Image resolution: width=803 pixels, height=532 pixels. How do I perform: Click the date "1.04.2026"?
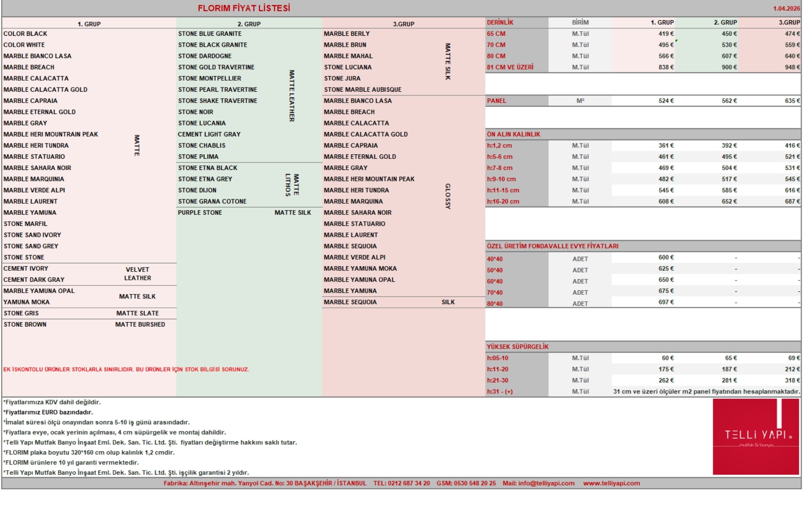point(787,9)
